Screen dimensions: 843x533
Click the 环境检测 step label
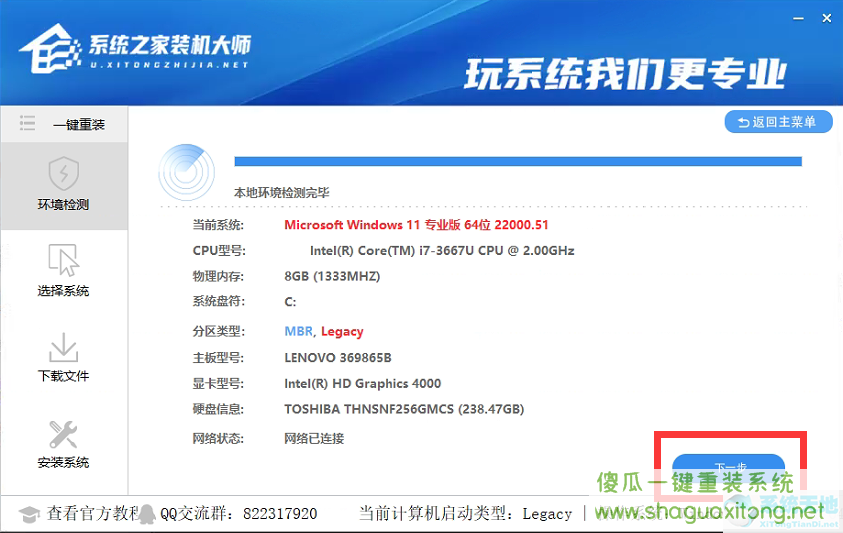tap(63, 204)
